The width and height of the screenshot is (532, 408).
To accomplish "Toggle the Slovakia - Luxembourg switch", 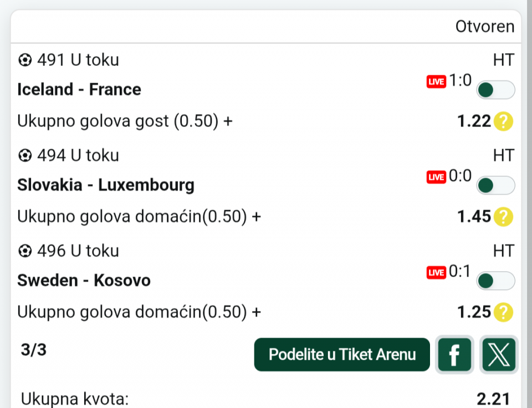I will tap(495, 186).
